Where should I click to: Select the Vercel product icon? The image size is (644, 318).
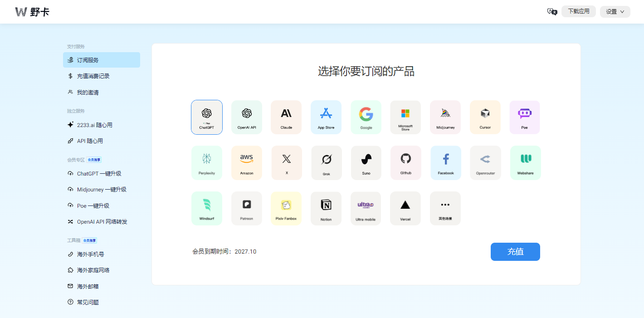pyautogui.click(x=405, y=208)
